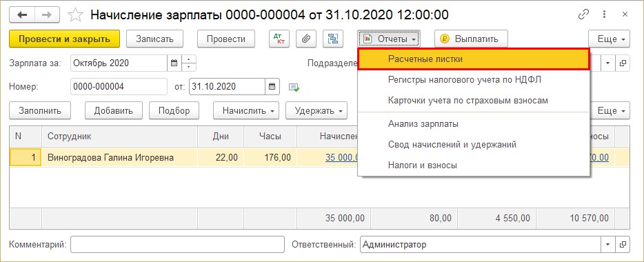Go back with the left arrow

click(22, 15)
